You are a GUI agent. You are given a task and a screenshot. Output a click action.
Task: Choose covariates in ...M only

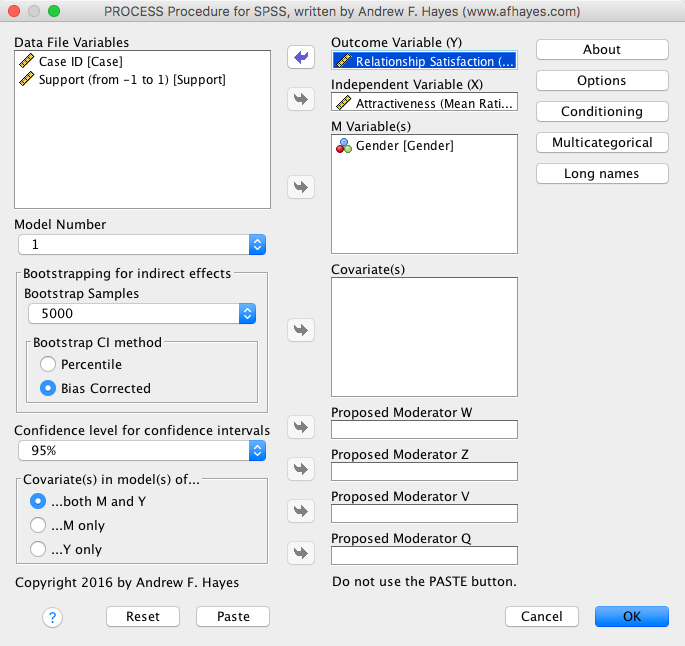click(x=39, y=525)
